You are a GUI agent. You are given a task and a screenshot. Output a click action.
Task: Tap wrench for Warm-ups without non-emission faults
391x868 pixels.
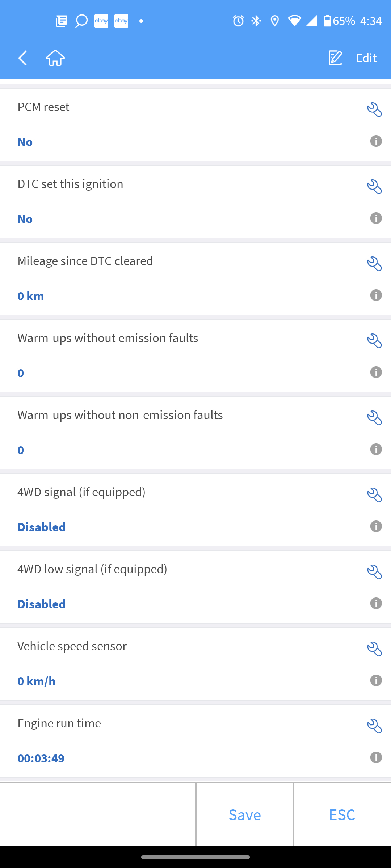[x=374, y=418]
